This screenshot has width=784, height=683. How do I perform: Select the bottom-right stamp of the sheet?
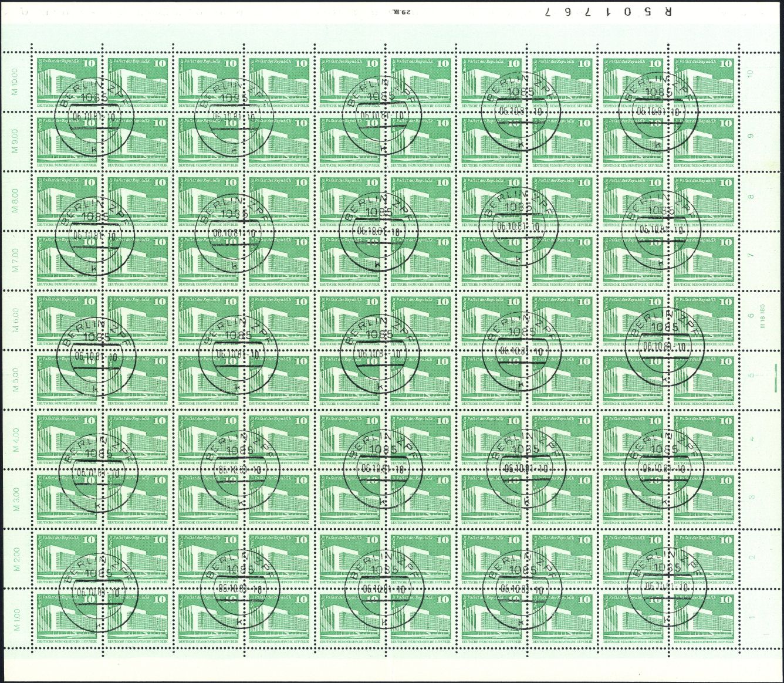(705, 617)
